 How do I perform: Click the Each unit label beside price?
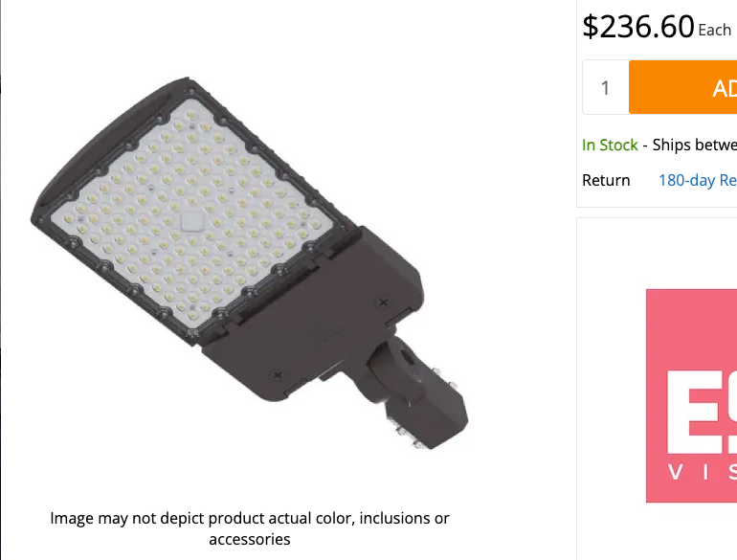tap(714, 31)
